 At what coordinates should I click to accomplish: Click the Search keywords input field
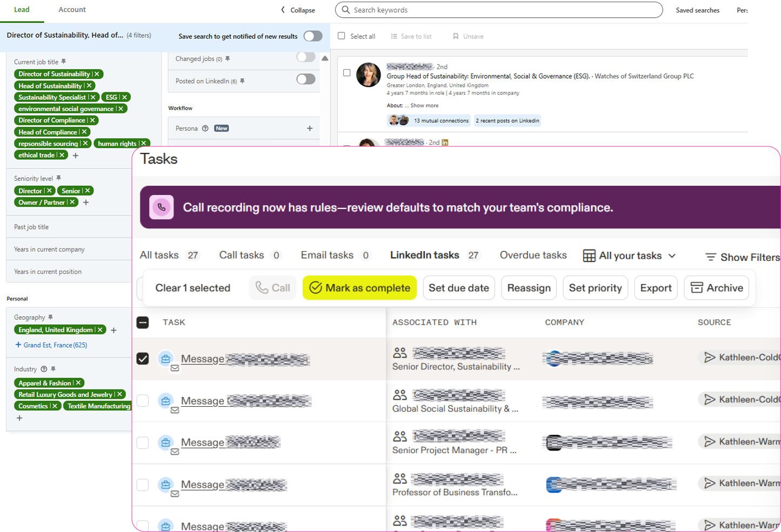pyautogui.click(x=499, y=10)
